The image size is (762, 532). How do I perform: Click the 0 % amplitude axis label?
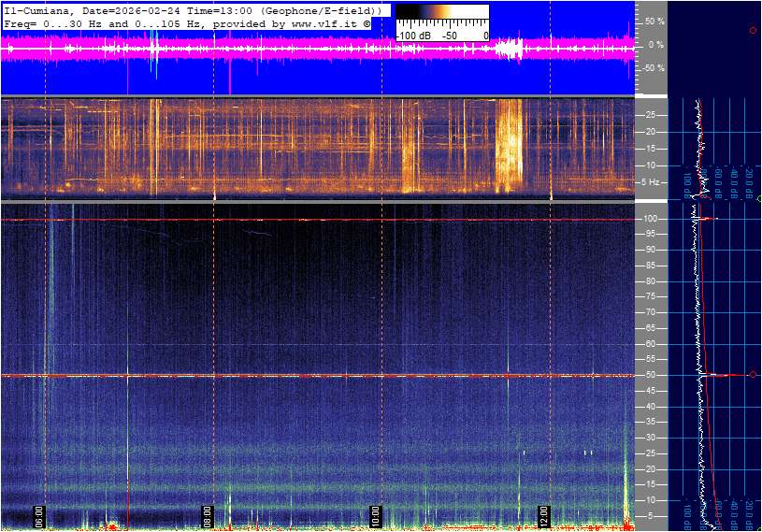click(x=654, y=45)
